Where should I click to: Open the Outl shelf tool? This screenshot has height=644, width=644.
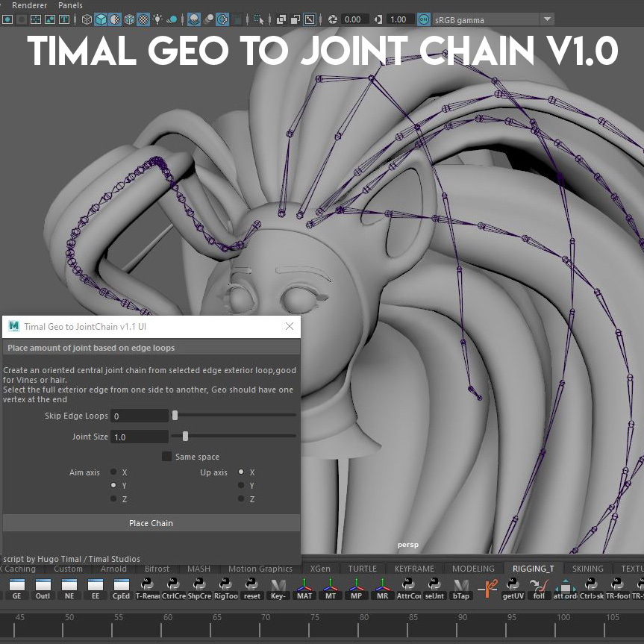43,589
